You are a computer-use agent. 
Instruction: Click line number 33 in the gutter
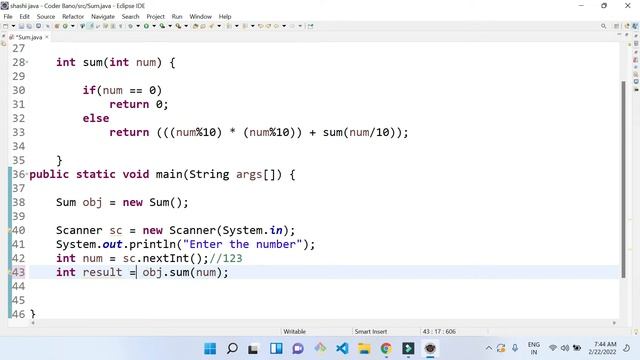click(18, 132)
